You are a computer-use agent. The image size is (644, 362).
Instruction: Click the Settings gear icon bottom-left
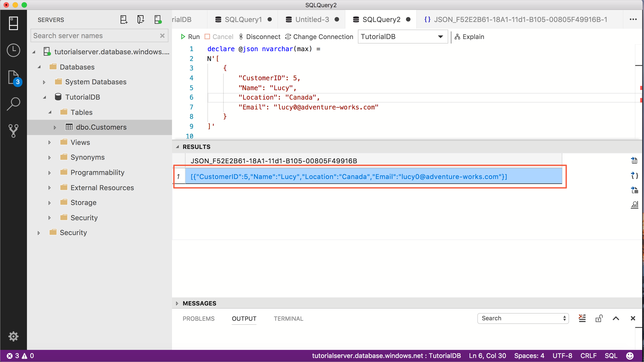13,337
